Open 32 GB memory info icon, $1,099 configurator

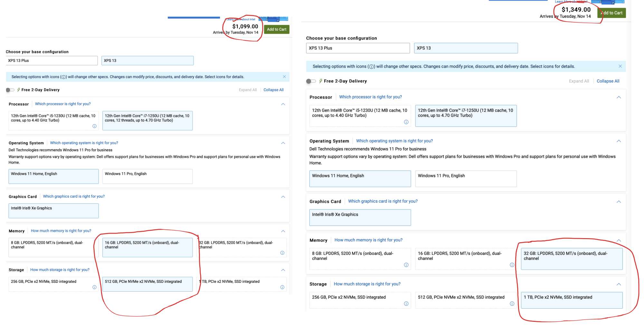tap(282, 253)
